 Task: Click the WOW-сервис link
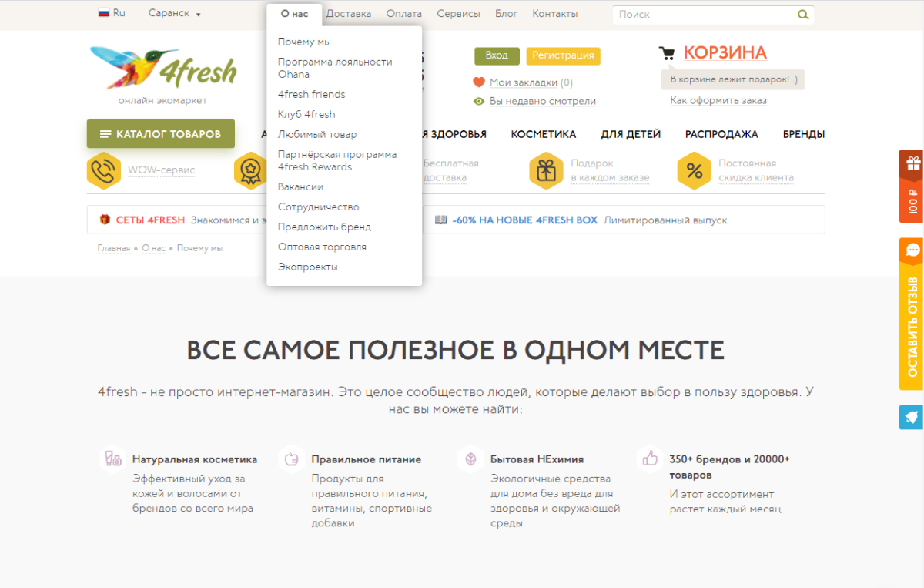tap(161, 170)
